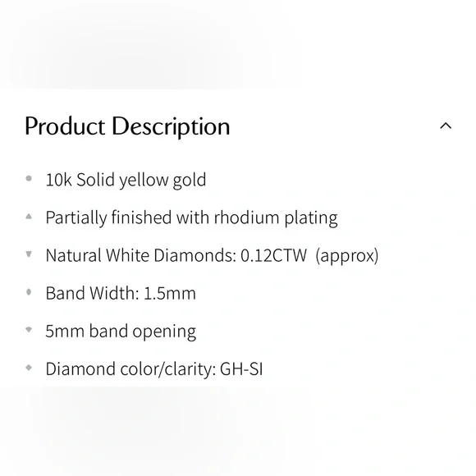This screenshot has height=476, width=476.
Task: Click the GH-SI clarity grade value
Action: (x=241, y=369)
